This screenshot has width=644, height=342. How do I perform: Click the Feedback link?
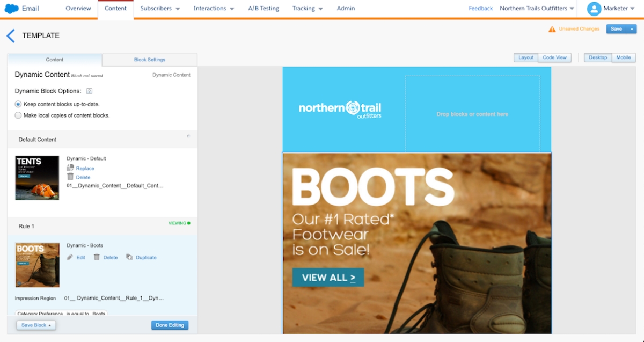(x=480, y=9)
